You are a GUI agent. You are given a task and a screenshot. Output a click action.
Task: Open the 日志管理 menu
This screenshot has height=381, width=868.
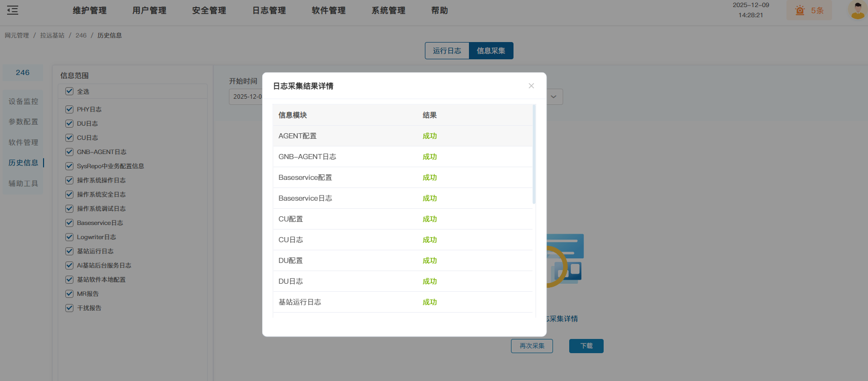point(269,11)
